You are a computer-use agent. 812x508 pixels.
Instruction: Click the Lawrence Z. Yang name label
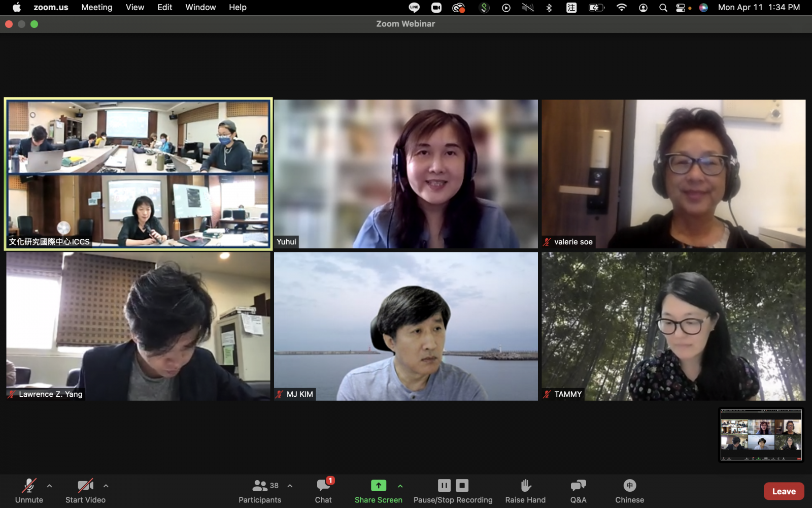coord(46,394)
